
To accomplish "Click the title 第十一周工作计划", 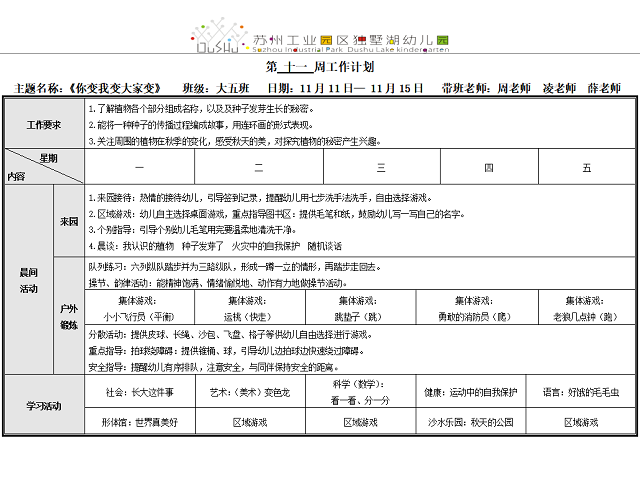I will click(320, 68).
